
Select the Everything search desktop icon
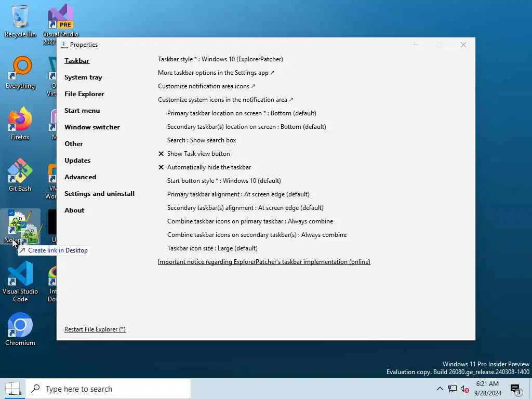[x=20, y=73]
